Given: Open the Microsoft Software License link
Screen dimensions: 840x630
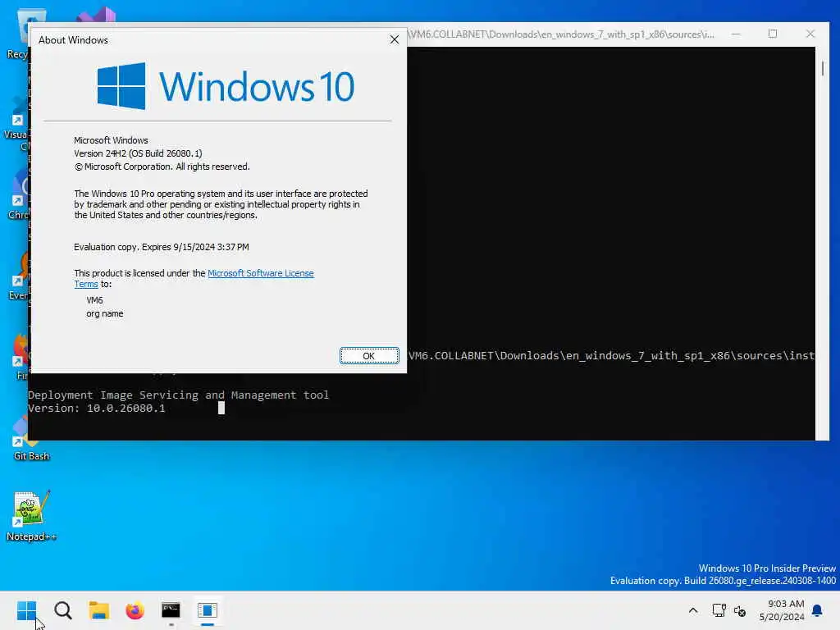Looking at the screenshot, I should (260, 273).
